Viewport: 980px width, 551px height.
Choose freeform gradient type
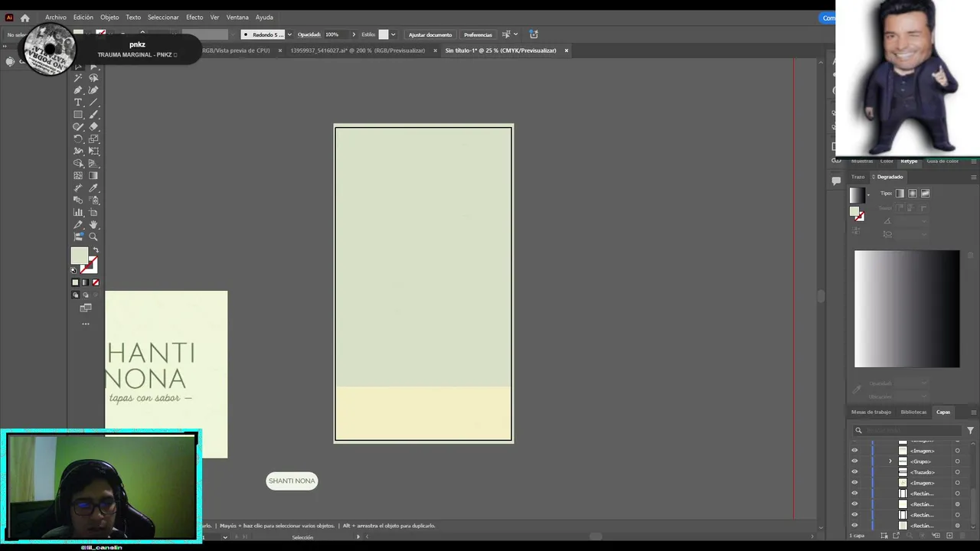point(925,194)
